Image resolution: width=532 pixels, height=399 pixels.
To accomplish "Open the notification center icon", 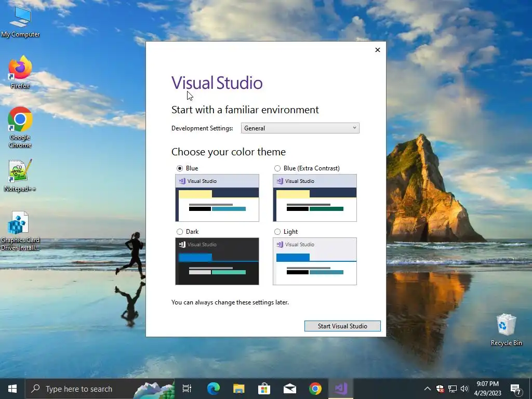I will point(516,389).
